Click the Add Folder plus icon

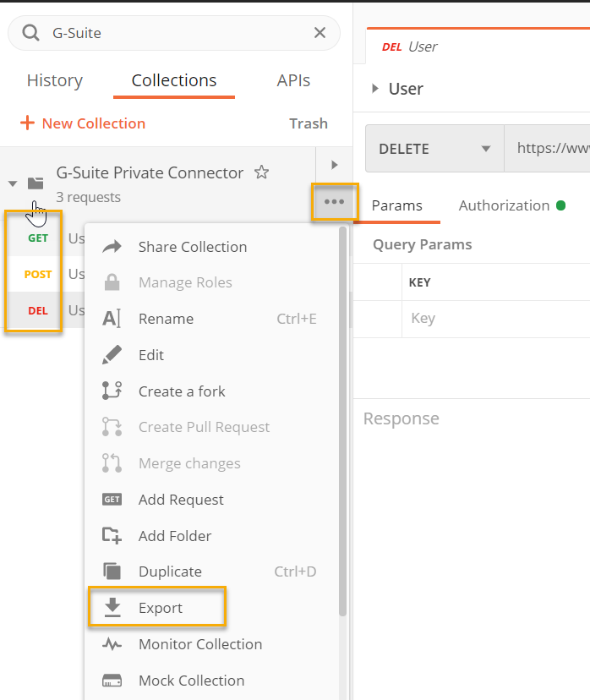pyautogui.click(x=112, y=535)
